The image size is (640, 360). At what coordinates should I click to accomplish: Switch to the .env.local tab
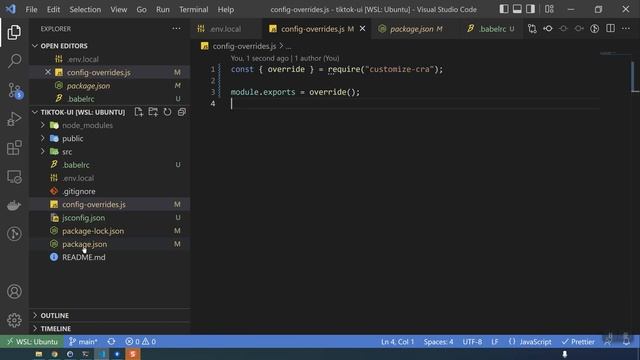[x=227, y=29]
